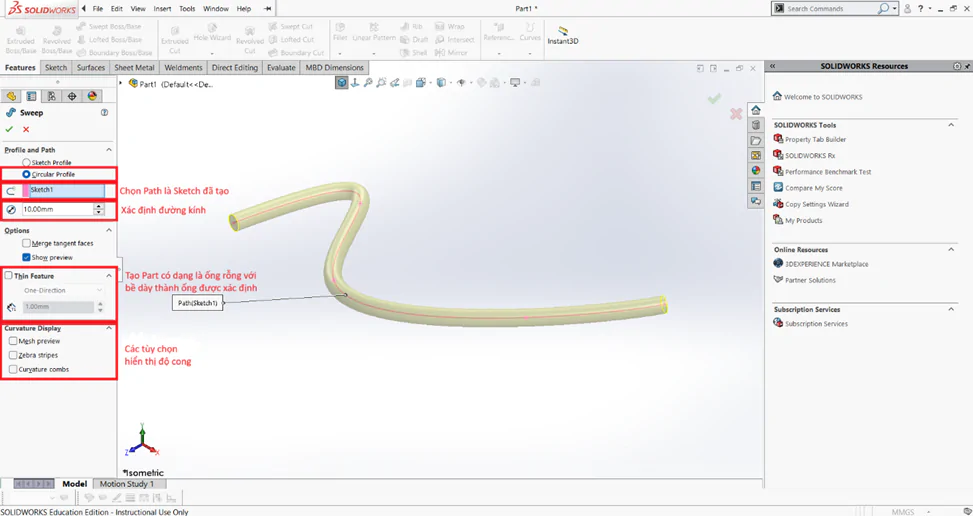Open Sweep help question mark icon
Viewport: 973px width, 516px height.
click(x=104, y=113)
